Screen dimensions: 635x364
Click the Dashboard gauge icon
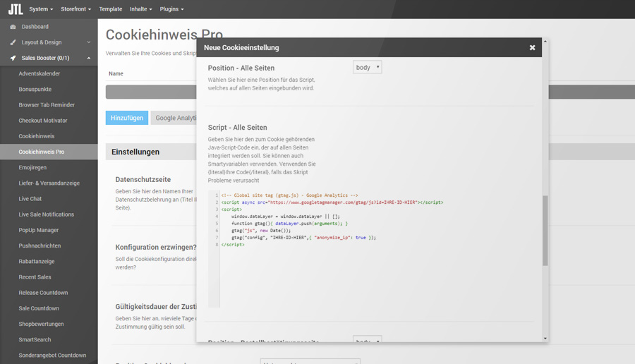click(13, 27)
